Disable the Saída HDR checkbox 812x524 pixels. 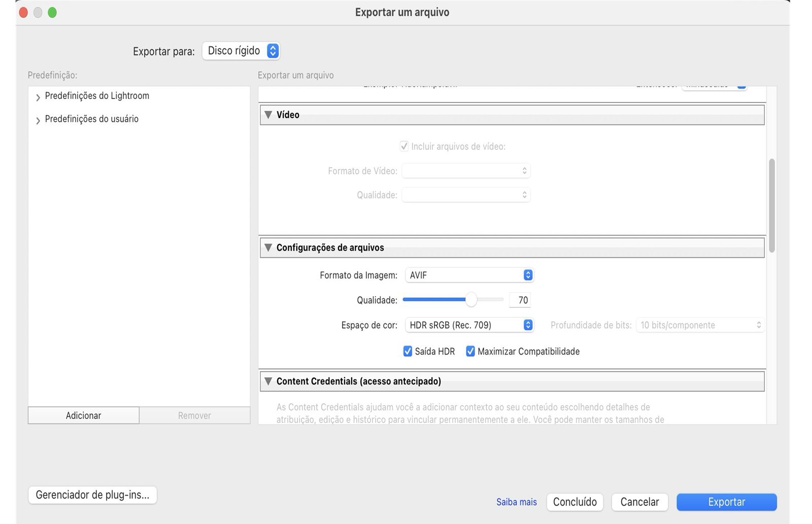[x=408, y=352]
